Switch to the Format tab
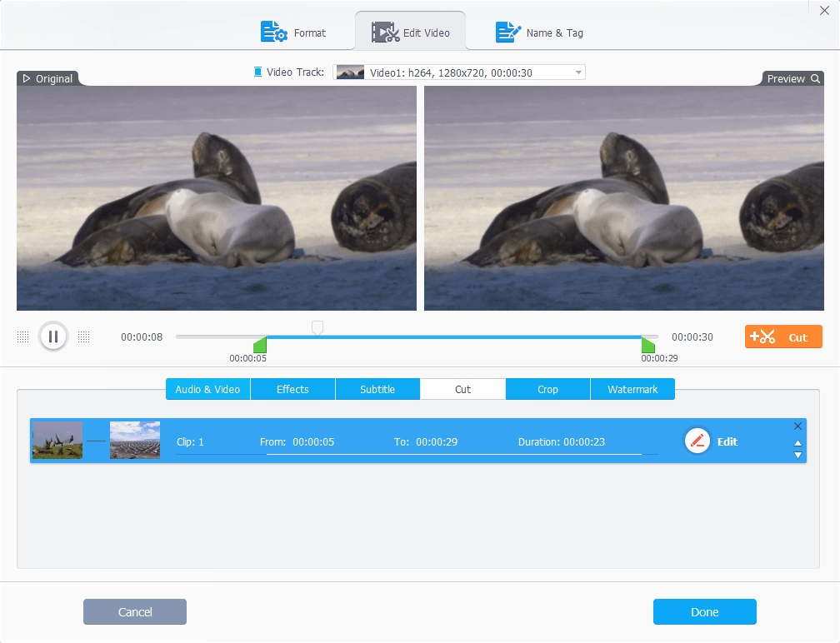Screen dimensions: 840x643 (x=293, y=32)
